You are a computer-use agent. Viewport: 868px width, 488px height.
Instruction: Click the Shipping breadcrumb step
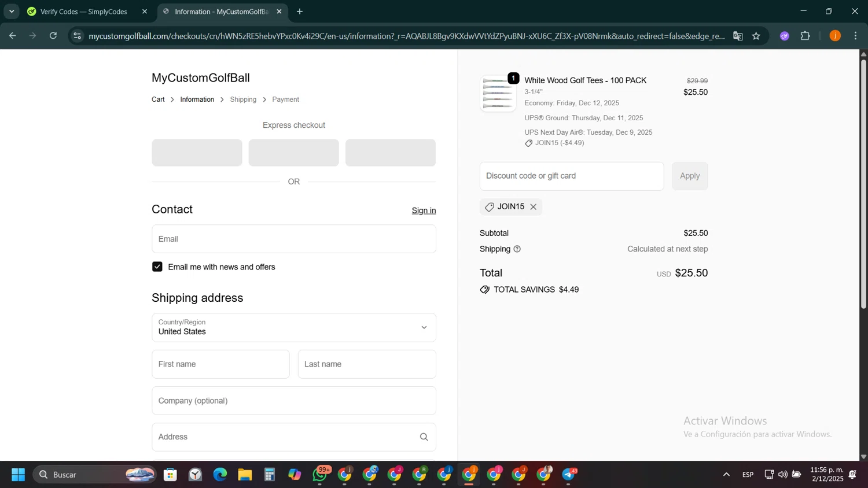[243, 99]
